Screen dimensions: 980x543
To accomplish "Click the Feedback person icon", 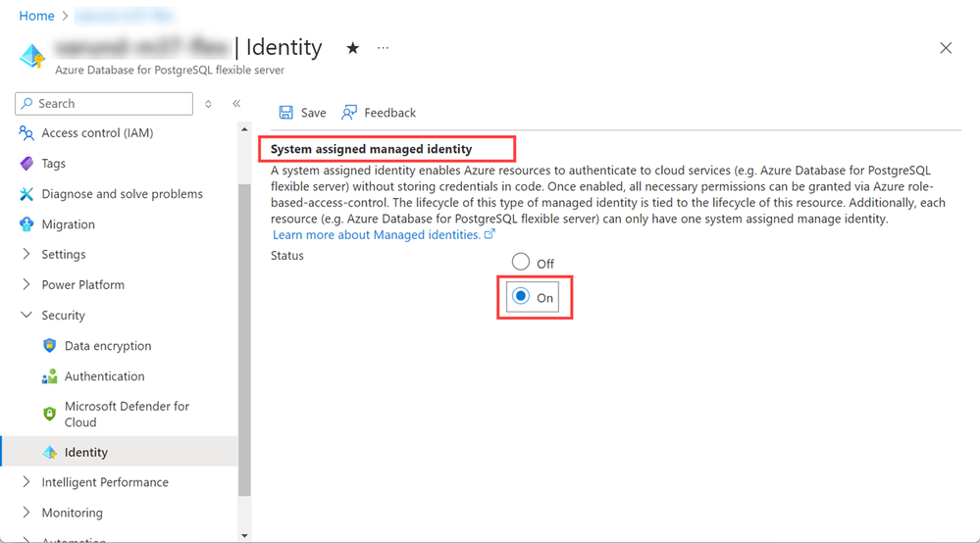I will click(x=349, y=113).
